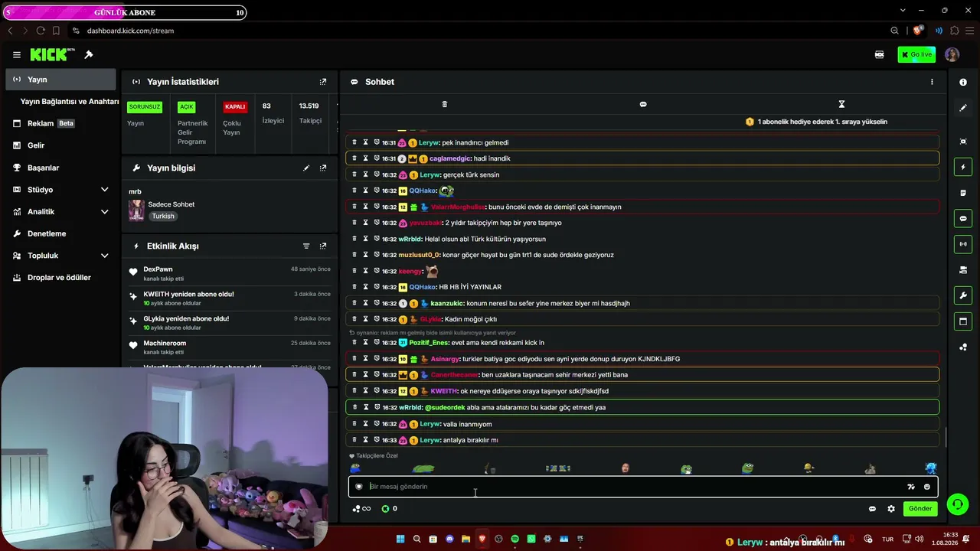Click the @sudeordek mention in chat
The height and width of the screenshot is (551, 980).
point(444,408)
